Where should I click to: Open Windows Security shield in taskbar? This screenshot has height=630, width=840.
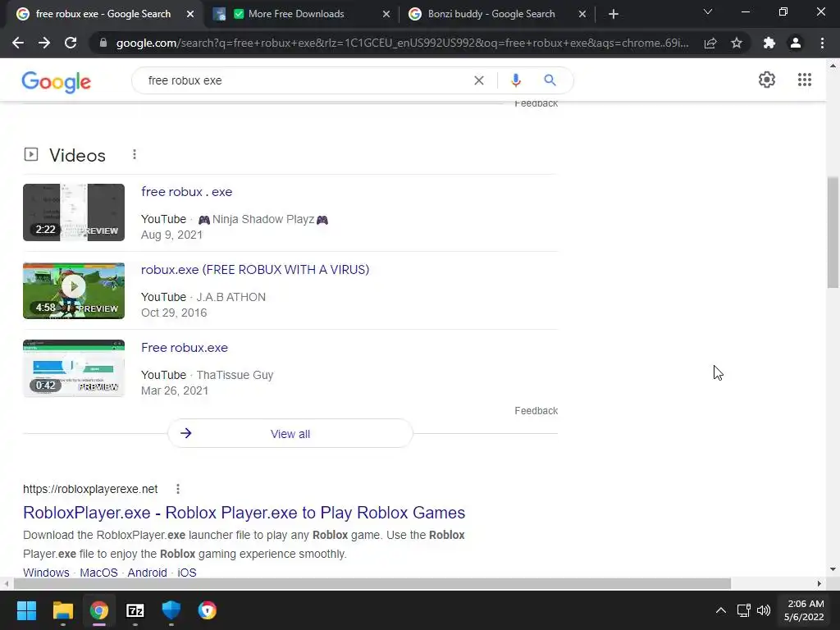(171, 610)
